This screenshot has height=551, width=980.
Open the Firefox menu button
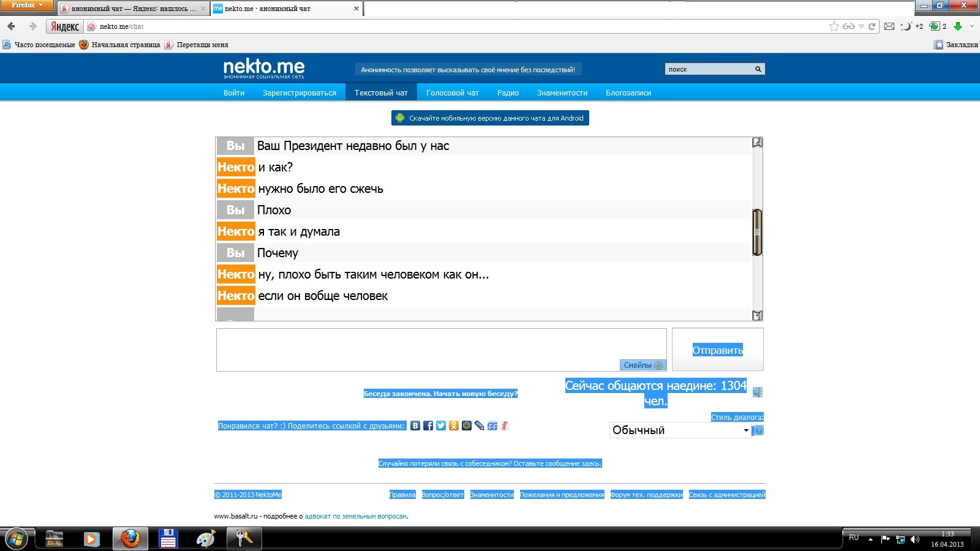coord(27,6)
